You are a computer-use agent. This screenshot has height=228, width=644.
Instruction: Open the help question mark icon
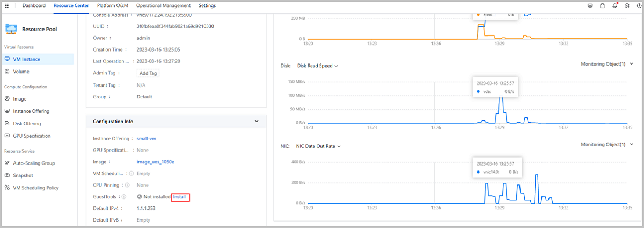click(638, 5)
